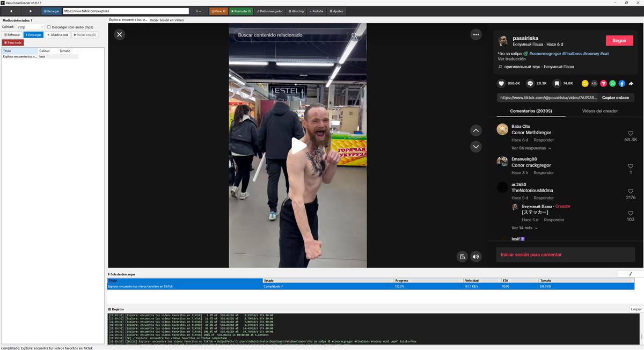Viewport: 644px width, 350px height.
Task: Reply to Emanuelrg88's comment
Action: 544,173
